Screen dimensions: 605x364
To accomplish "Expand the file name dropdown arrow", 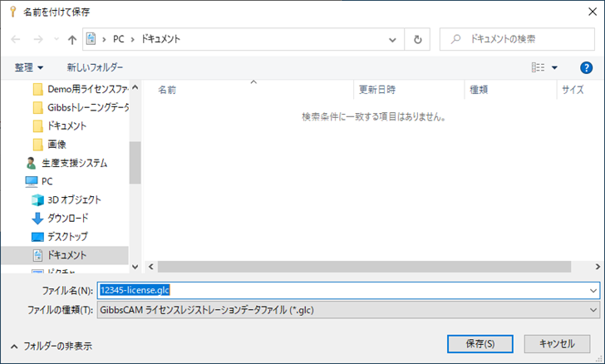I will (593, 291).
